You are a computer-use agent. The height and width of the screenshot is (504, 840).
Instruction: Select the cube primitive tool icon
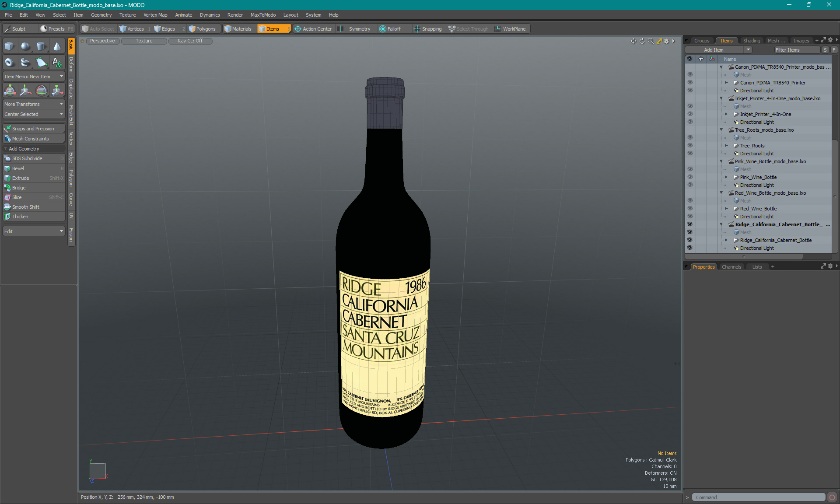pyautogui.click(x=9, y=46)
